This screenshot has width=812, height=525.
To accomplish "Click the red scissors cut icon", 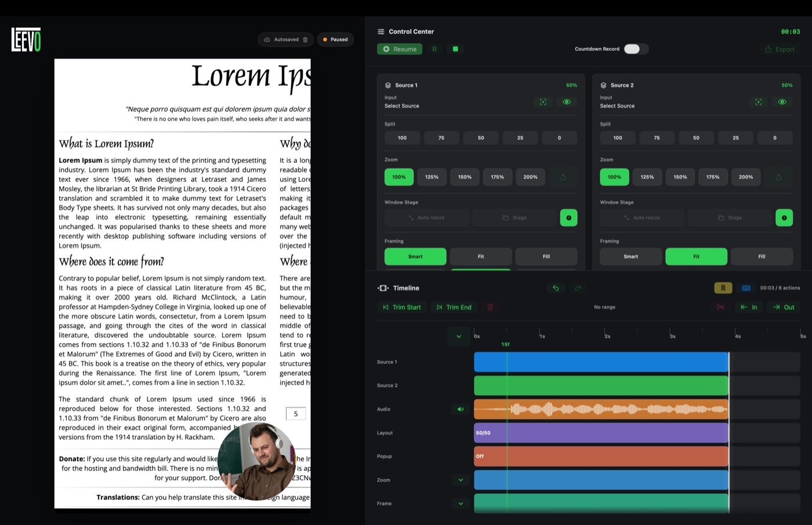I will coord(720,307).
